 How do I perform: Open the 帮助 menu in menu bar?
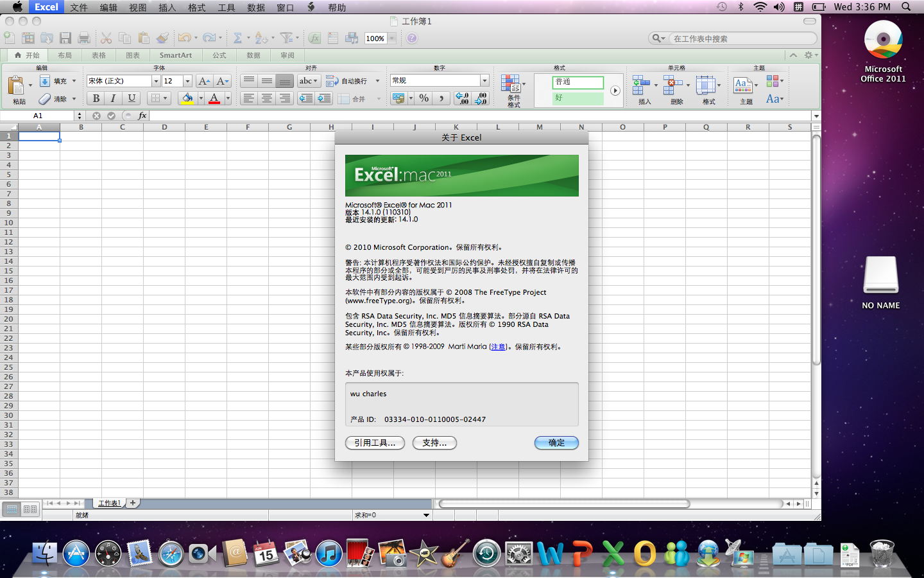(x=337, y=7)
